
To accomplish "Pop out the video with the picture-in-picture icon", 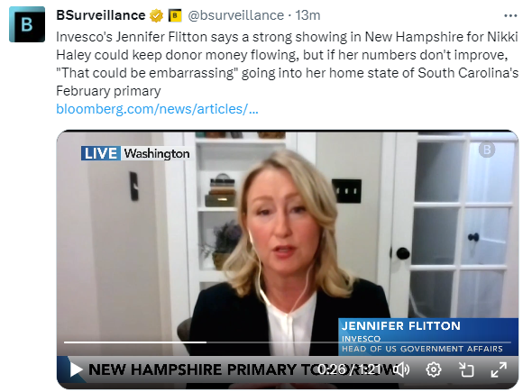I will [466, 369].
